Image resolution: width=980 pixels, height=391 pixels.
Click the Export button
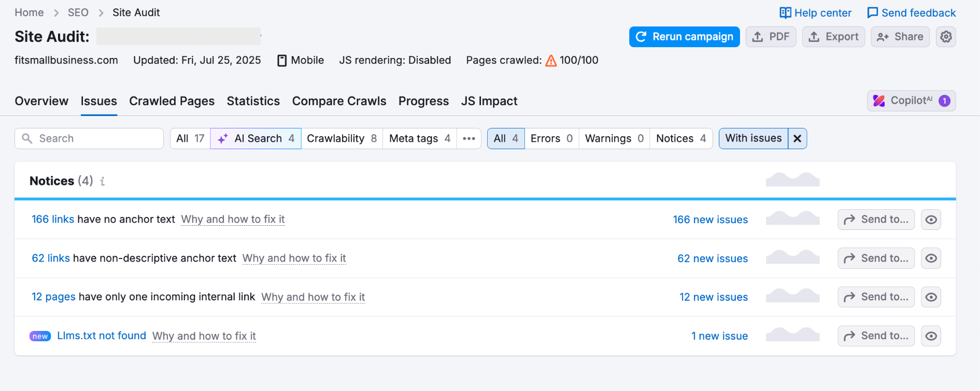click(x=833, y=37)
